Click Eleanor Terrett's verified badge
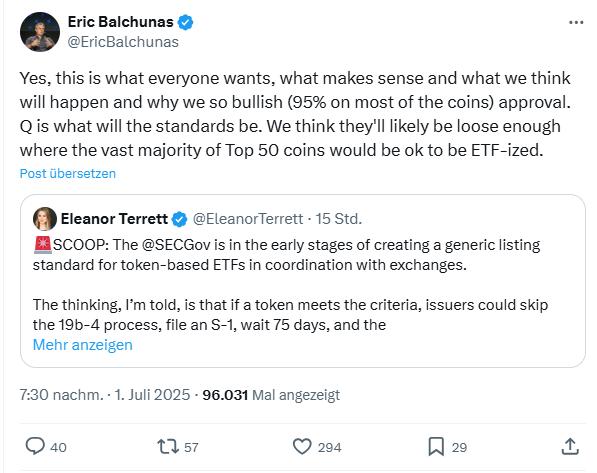Image resolution: width=597 pixels, height=473 pixels. coord(179,219)
